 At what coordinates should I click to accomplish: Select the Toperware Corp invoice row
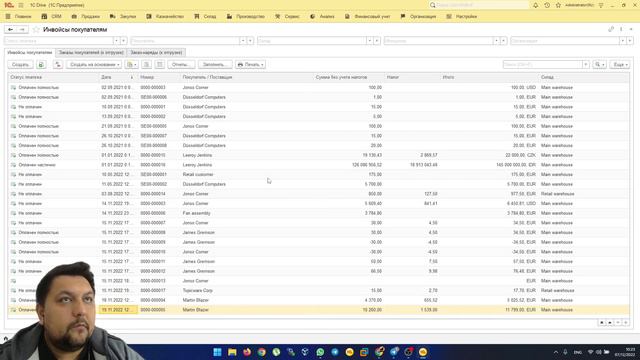[x=318, y=291]
